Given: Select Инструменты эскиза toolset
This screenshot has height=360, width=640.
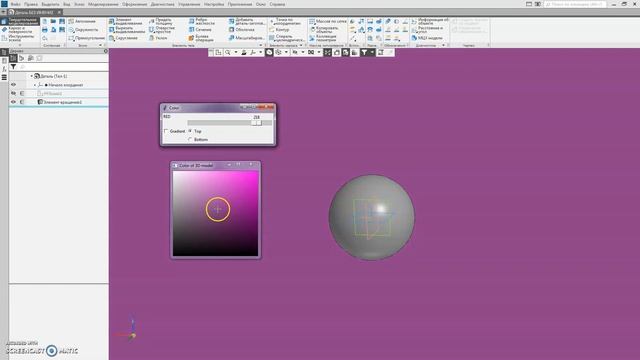Looking at the screenshot, I should pyautogui.click(x=20, y=38).
